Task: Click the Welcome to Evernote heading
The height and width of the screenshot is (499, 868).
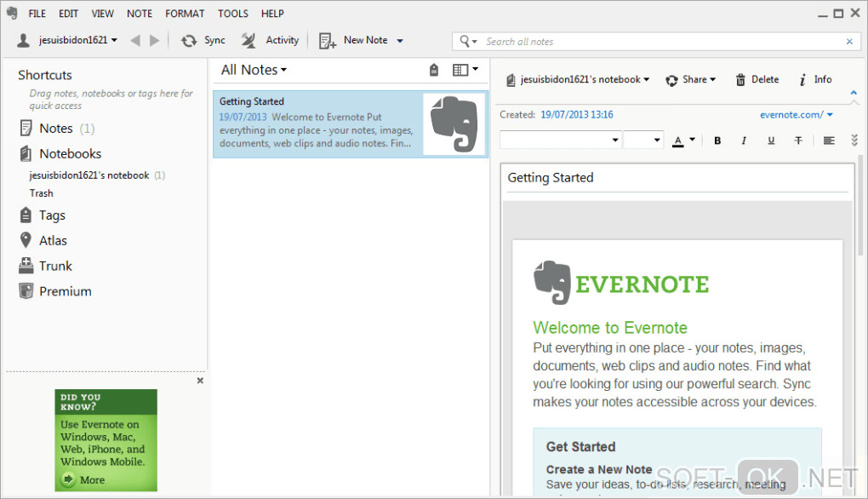Action: click(x=610, y=328)
